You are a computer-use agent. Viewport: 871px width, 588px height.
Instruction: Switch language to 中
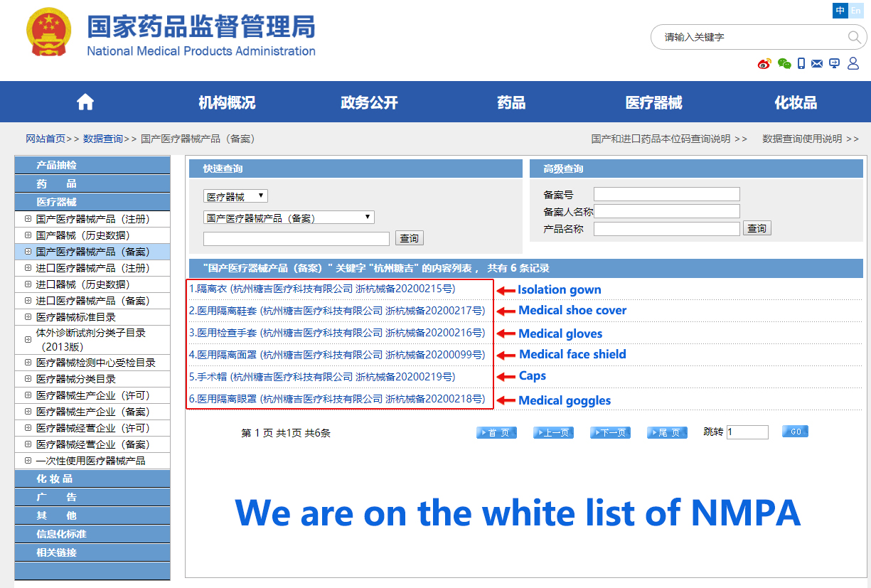click(x=840, y=11)
